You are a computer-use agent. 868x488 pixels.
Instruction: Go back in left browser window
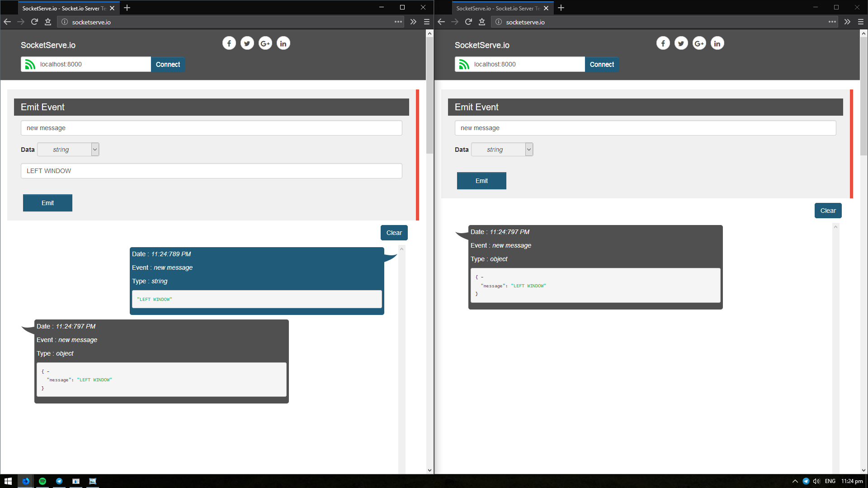point(7,22)
